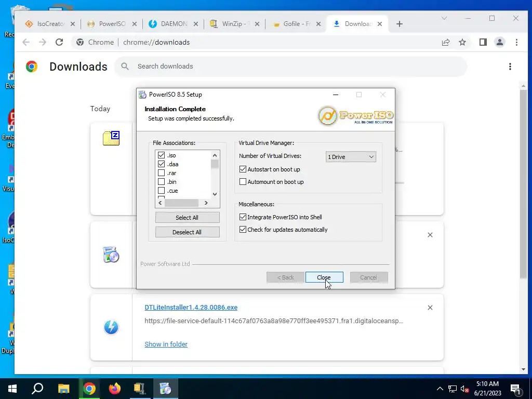
Task: Enable Automount on boot up
Action: [243, 182]
